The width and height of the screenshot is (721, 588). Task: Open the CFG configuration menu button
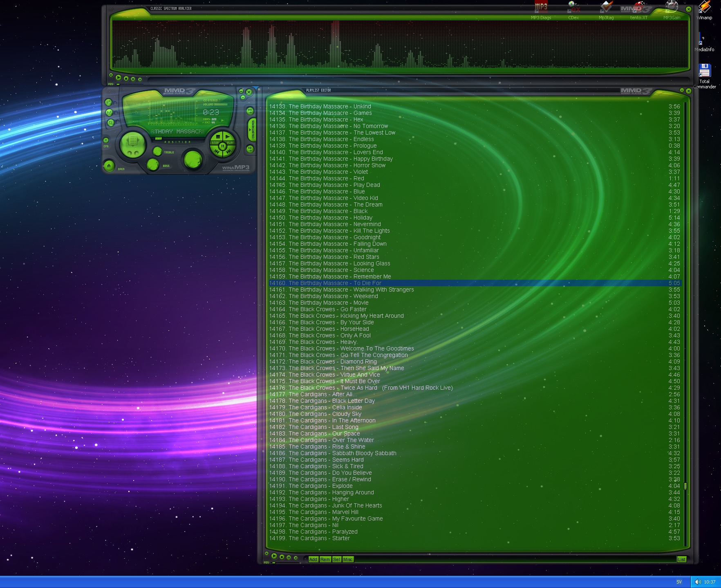coord(106,140)
